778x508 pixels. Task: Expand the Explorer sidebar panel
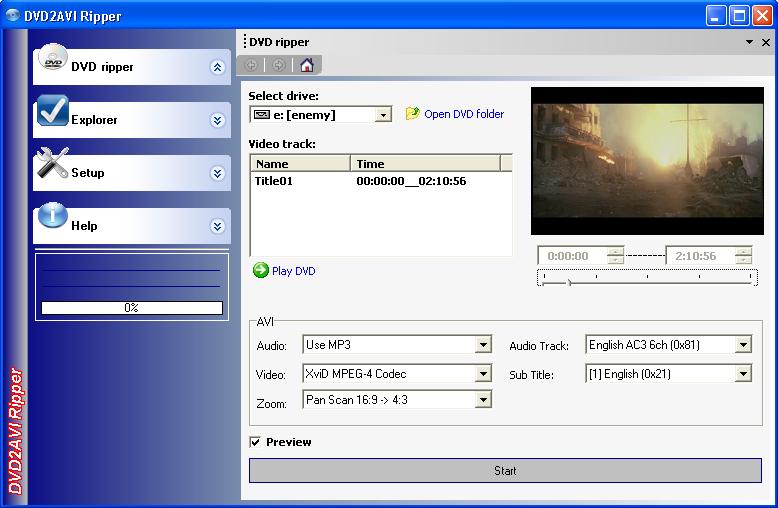217,120
